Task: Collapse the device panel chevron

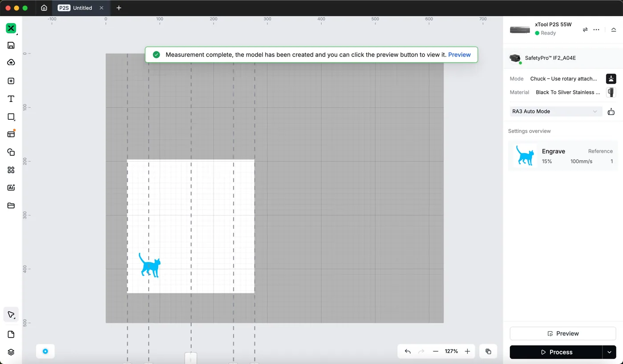Action: pyautogui.click(x=614, y=29)
